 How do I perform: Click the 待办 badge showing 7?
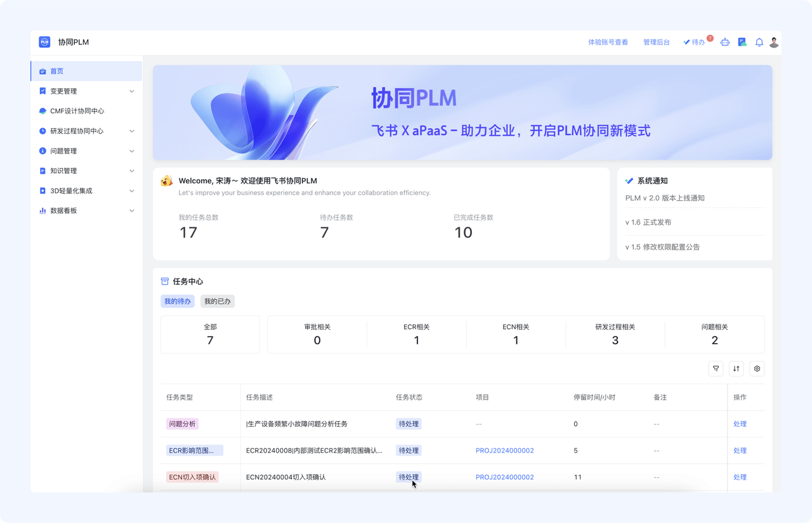(710, 38)
